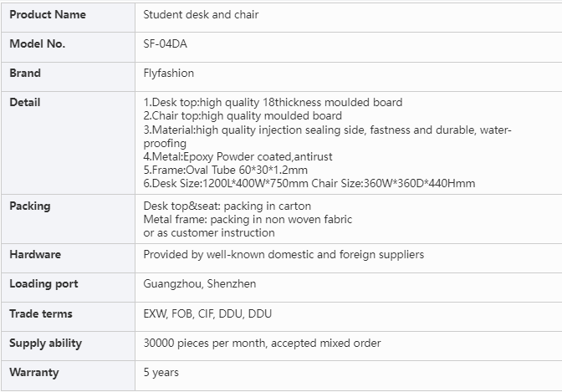The height and width of the screenshot is (392, 562).
Task: Select the "Guangzhou, Shenzhen" port value
Action: [x=200, y=284]
